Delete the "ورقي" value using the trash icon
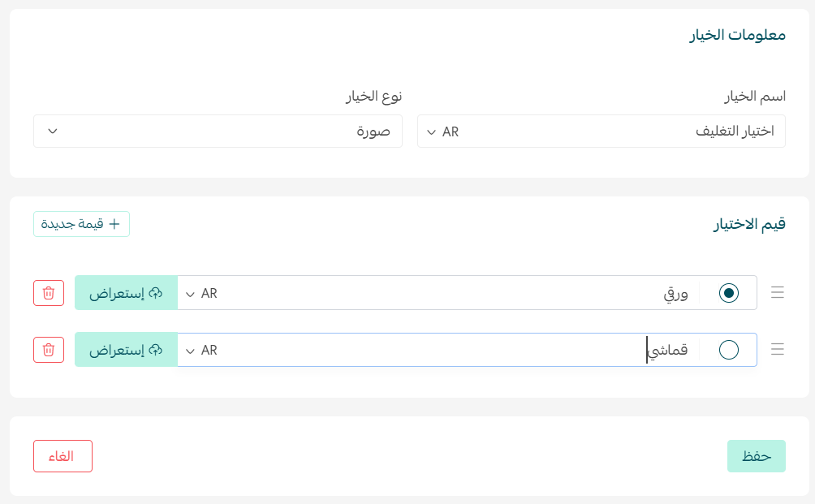This screenshot has width=815, height=504. tap(48, 293)
